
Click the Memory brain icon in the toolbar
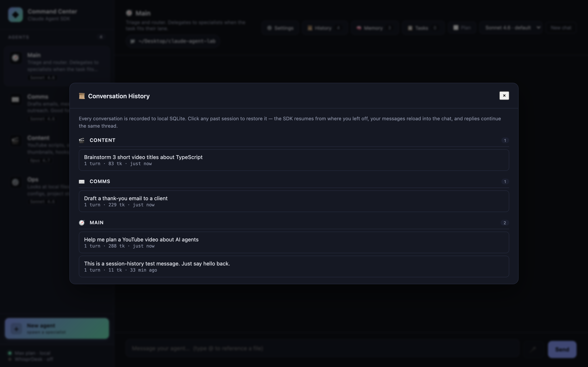[359, 28]
